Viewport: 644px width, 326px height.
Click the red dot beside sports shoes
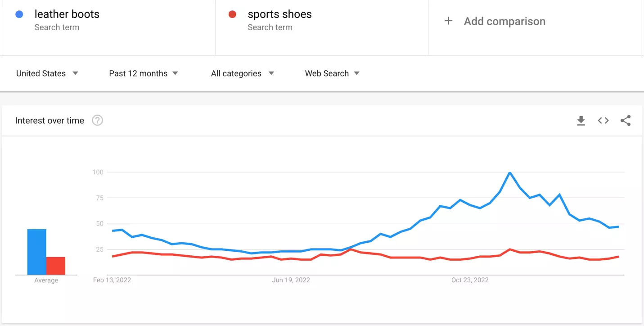pyautogui.click(x=232, y=14)
